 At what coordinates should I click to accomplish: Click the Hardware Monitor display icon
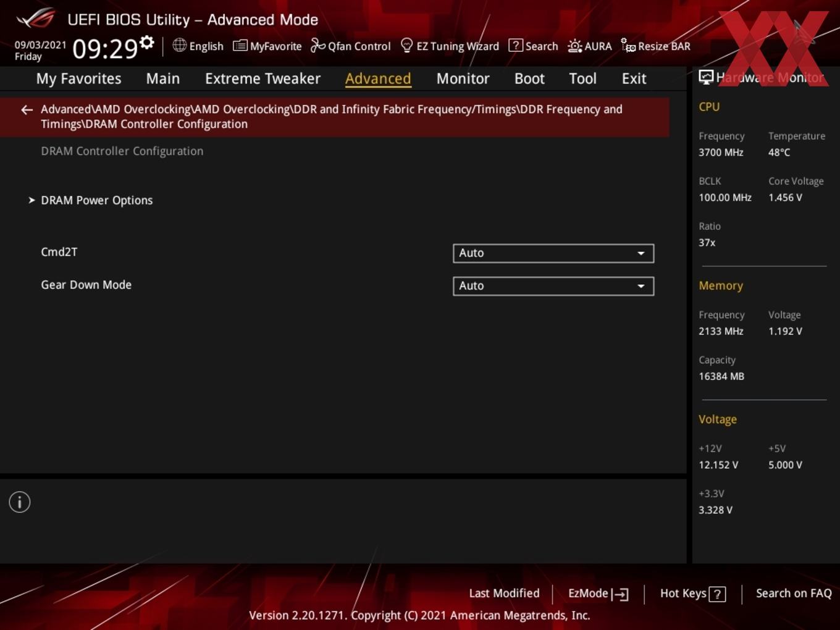[x=706, y=77]
